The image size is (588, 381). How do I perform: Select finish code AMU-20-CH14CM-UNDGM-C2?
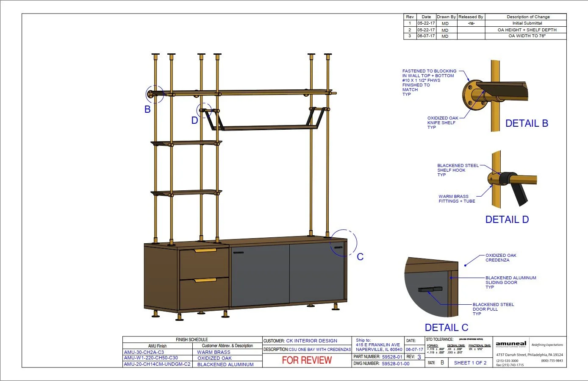coord(157,364)
